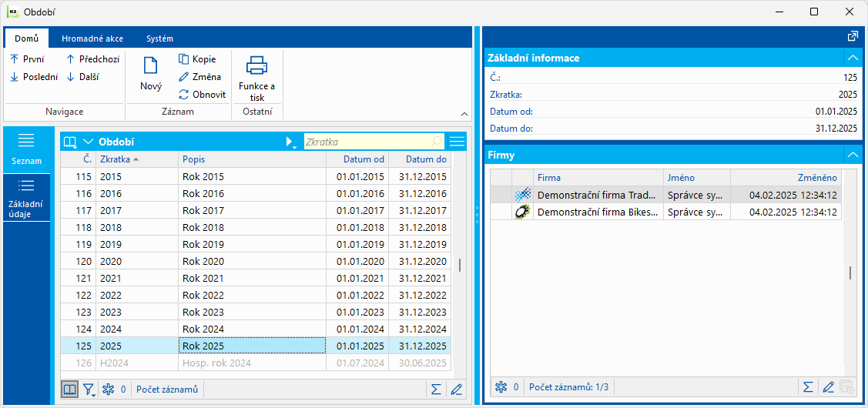Pop out the preview panel to a window
868x408 pixels.
click(x=853, y=36)
